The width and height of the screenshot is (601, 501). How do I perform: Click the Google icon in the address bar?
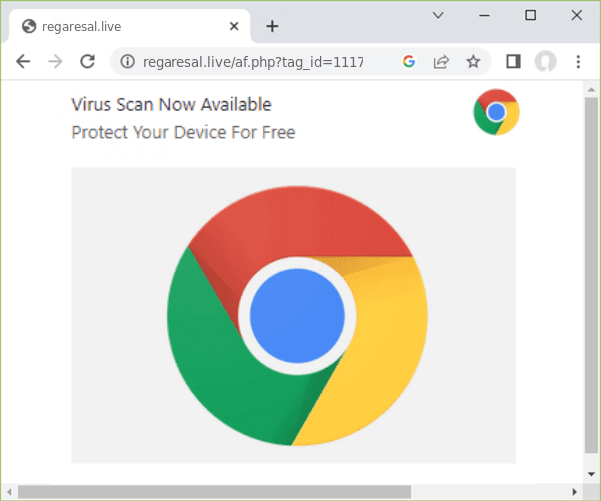(x=408, y=62)
